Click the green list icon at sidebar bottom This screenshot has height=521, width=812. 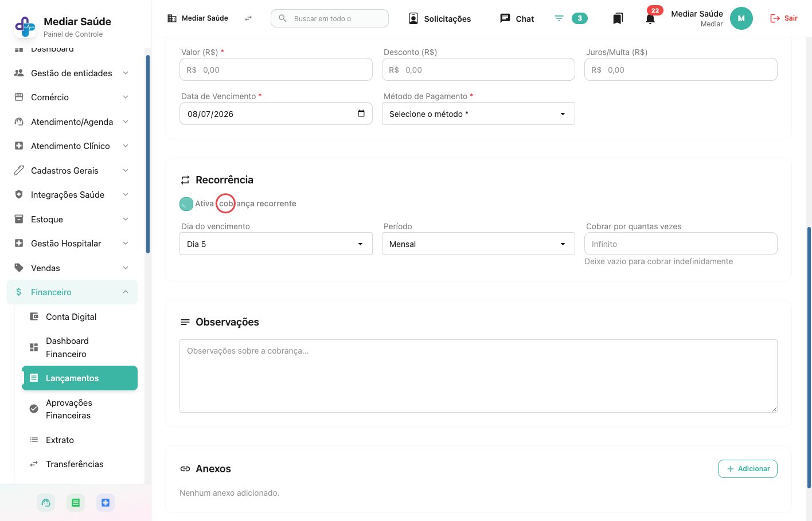tap(76, 503)
